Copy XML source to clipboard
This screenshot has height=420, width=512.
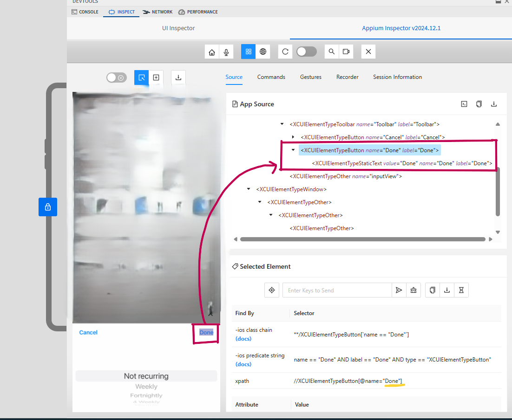pos(479,104)
